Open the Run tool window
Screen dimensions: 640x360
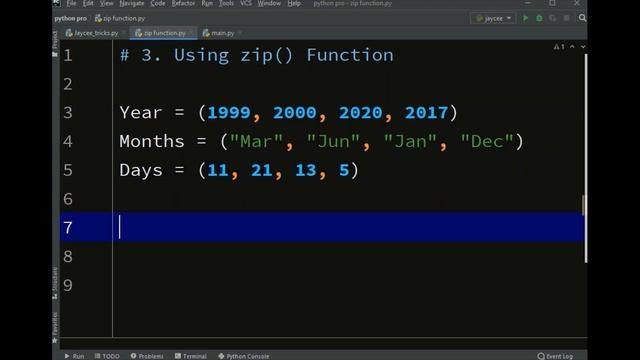coord(74,356)
